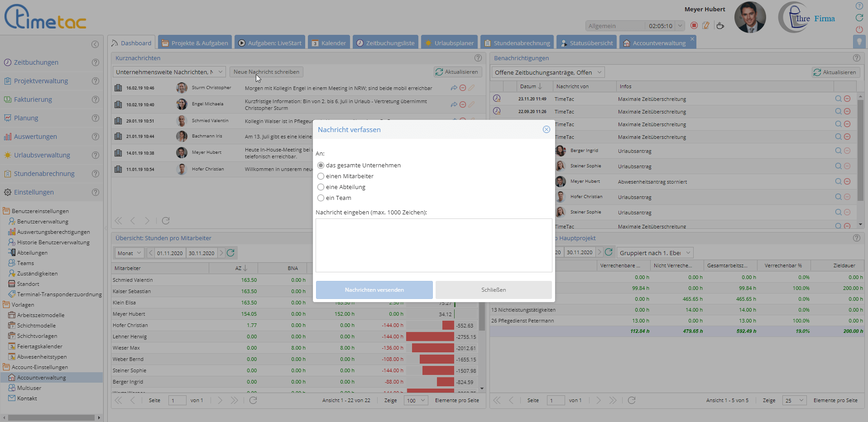Click into the Nachricht eingeben text area
This screenshot has height=422, width=868.
pos(433,245)
